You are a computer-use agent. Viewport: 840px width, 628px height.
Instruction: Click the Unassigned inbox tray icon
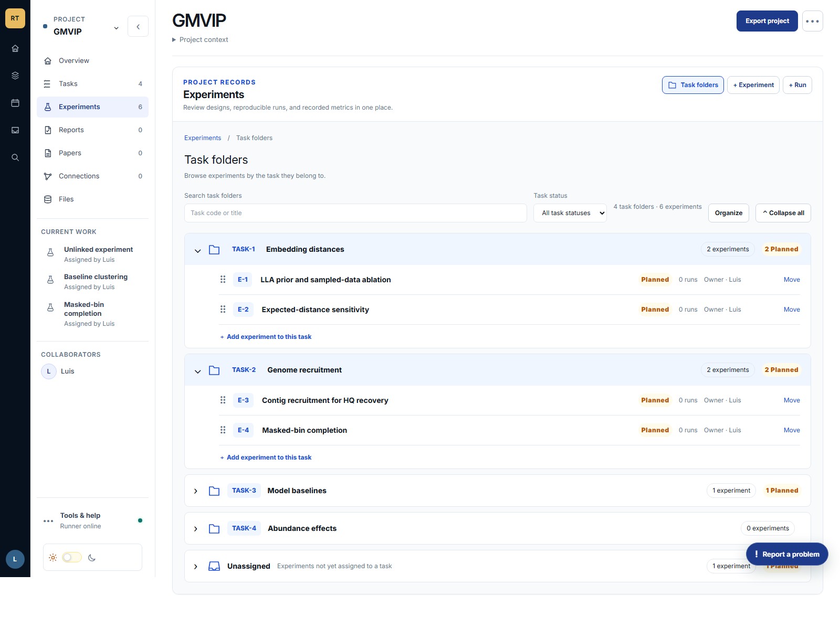[x=214, y=567]
